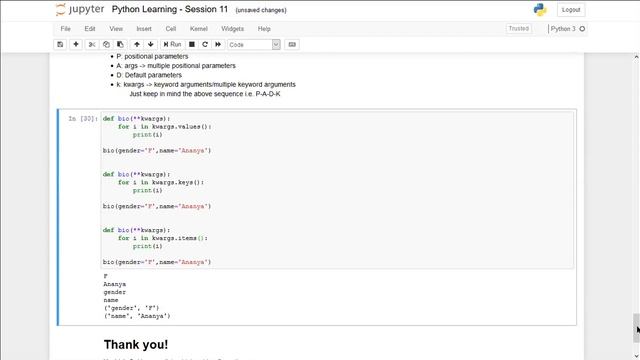Viewport: 640px width, 360px height.
Task: Open the Insert menu
Action: [144, 29]
